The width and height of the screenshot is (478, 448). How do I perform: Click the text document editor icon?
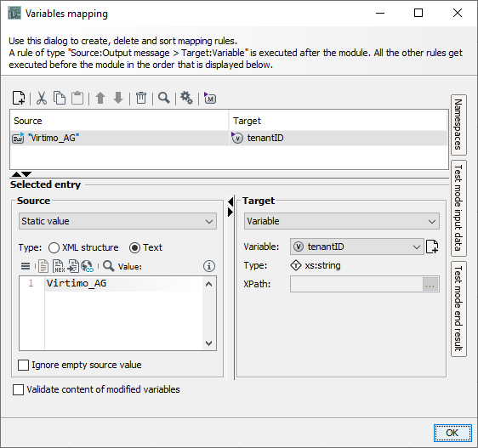[43, 266]
